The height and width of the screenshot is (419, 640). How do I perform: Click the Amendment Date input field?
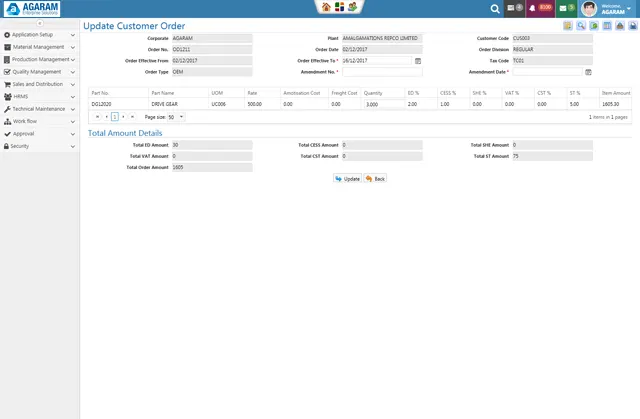pyautogui.click(x=547, y=72)
